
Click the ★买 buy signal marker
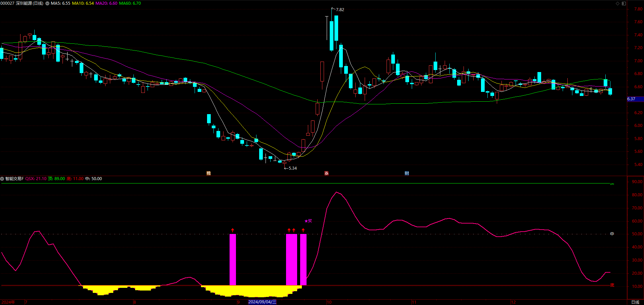pyautogui.click(x=308, y=221)
